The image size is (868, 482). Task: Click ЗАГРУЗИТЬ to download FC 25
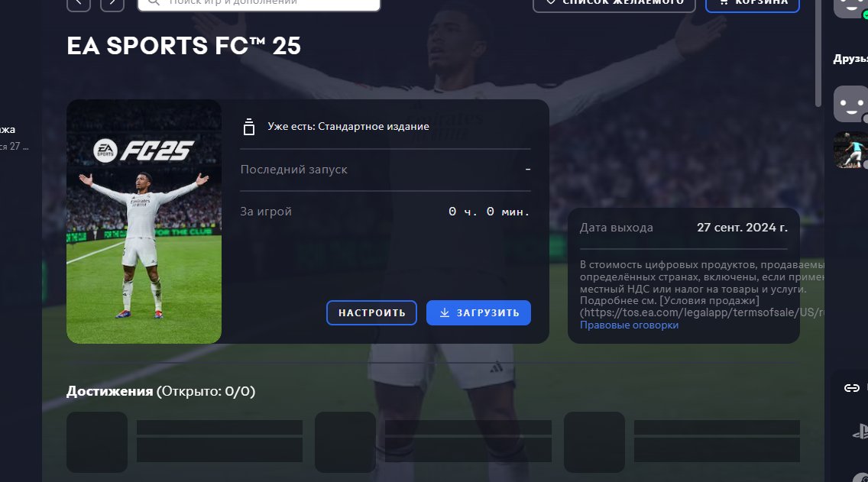tap(478, 312)
